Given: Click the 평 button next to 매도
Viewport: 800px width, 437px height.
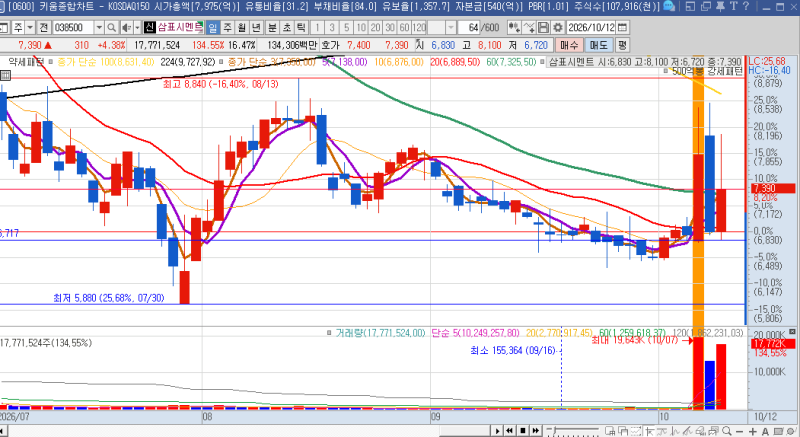Looking at the screenshot, I should 621,45.
